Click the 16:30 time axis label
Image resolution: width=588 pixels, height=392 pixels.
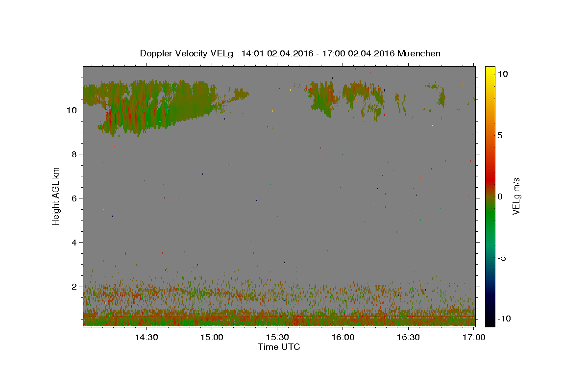pos(408,337)
